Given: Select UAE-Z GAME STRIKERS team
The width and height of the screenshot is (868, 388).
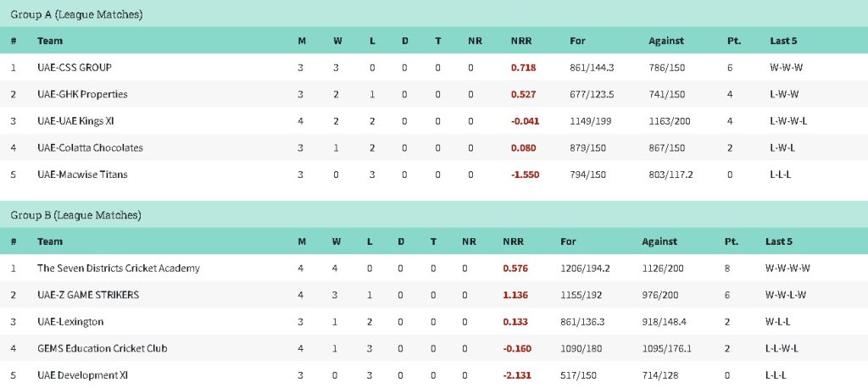Looking at the screenshot, I should (x=88, y=295).
